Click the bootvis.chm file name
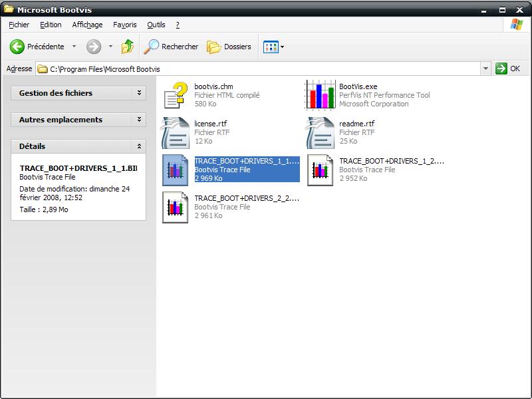This screenshot has width=532, height=399. tap(213, 86)
